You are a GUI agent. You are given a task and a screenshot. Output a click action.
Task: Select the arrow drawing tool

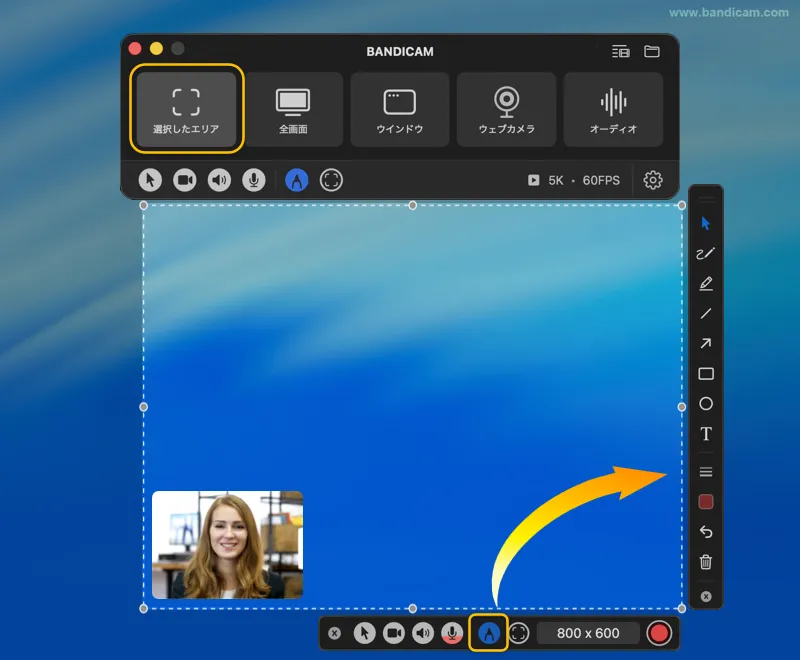point(706,344)
